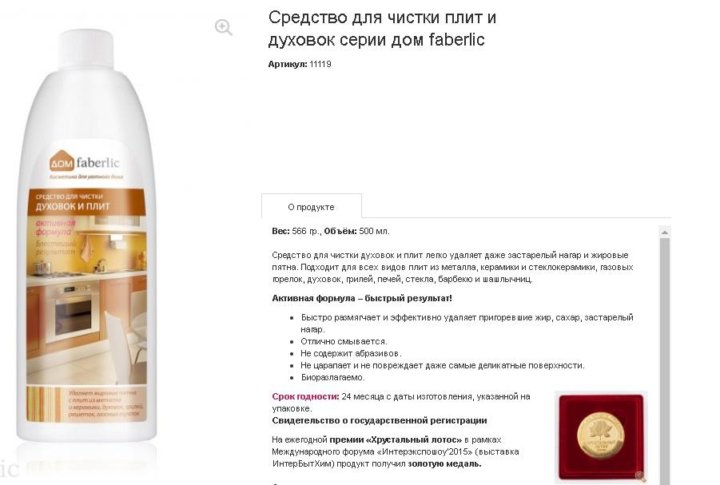Click the description scrollbar up arrow
The height and width of the screenshot is (485, 720).
pos(664,232)
